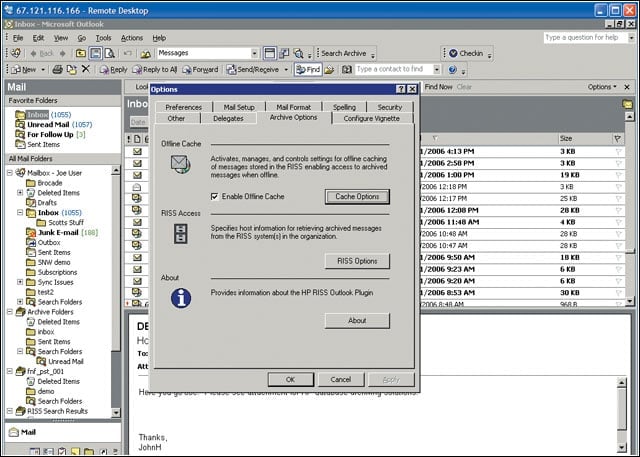Viewport: 640px width, 457px height.
Task: Open the Tools menu
Action: click(x=103, y=38)
